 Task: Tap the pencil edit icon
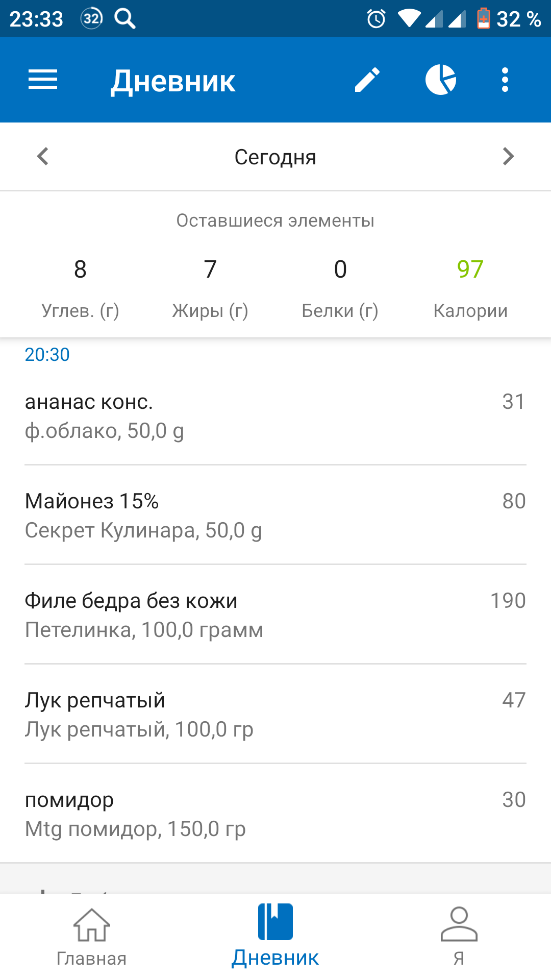367,80
